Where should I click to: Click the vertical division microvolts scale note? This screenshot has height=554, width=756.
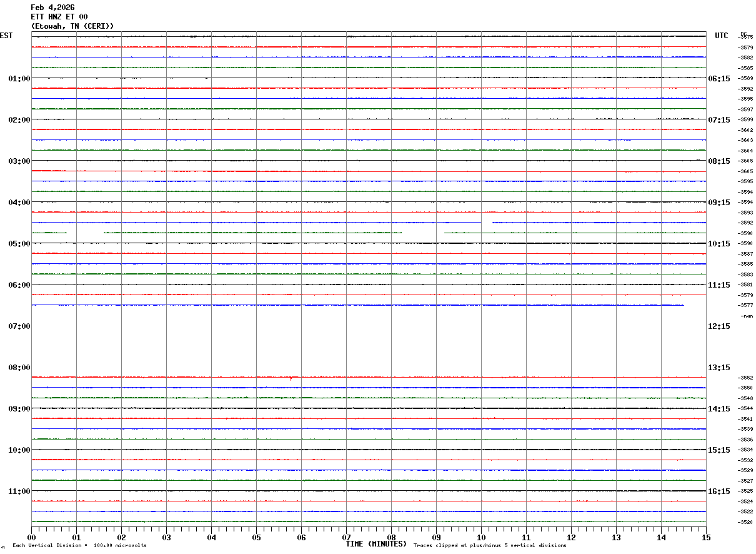pyautogui.click(x=79, y=546)
